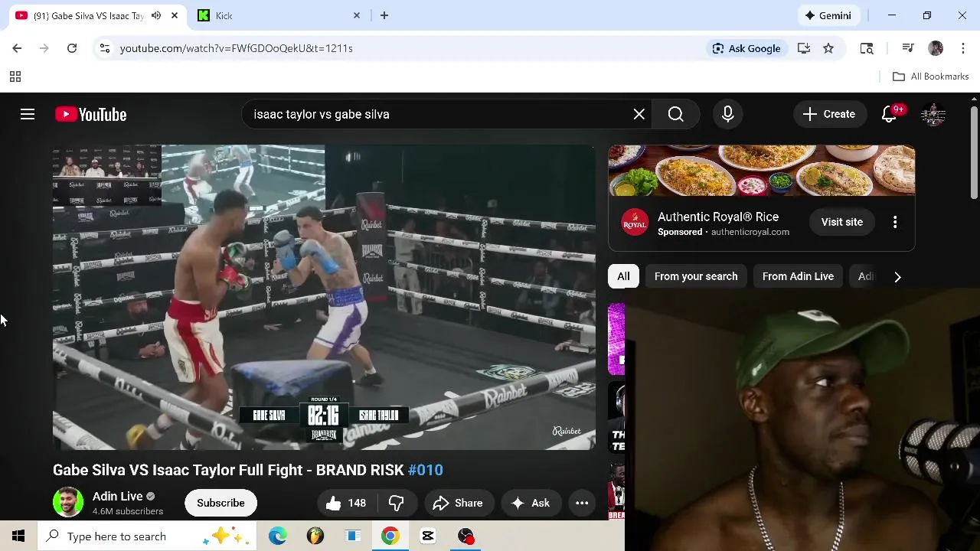Open media controls icon
Viewport: 980px width, 551px height.
point(908,48)
